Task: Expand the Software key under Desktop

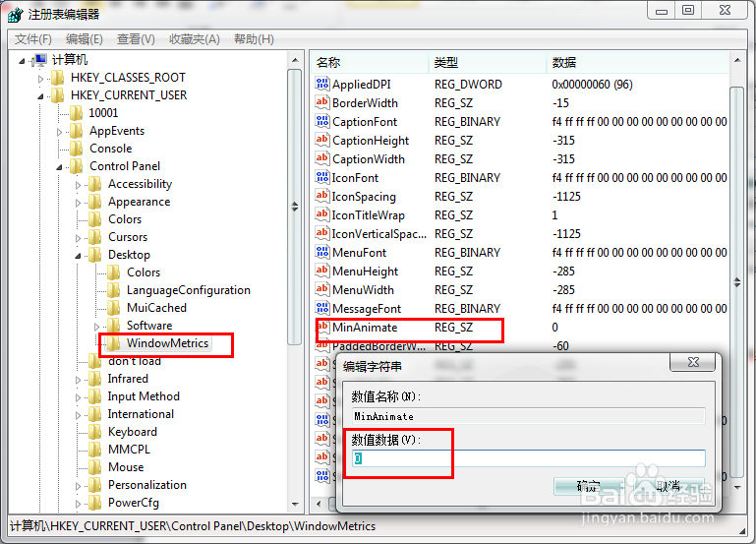Action: click(x=97, y=327)
